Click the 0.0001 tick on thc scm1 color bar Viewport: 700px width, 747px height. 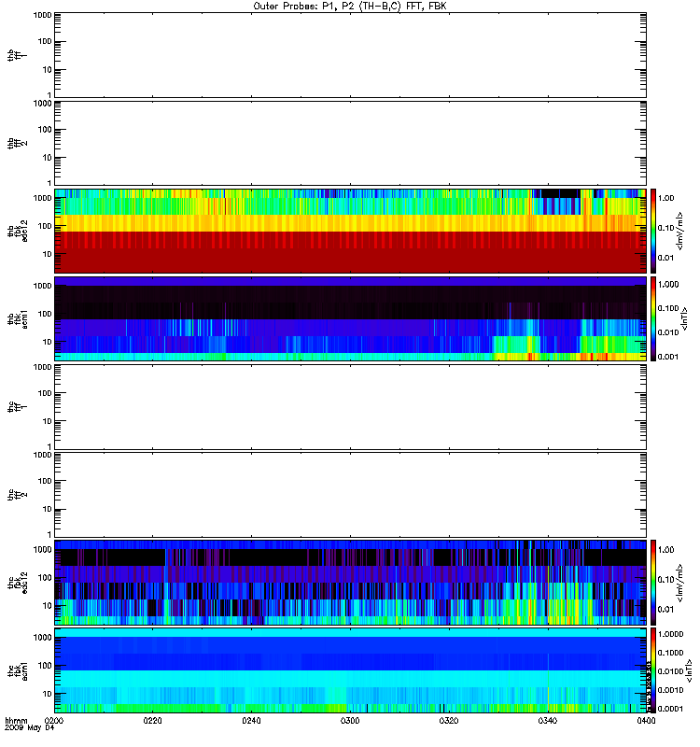point(670,709)
